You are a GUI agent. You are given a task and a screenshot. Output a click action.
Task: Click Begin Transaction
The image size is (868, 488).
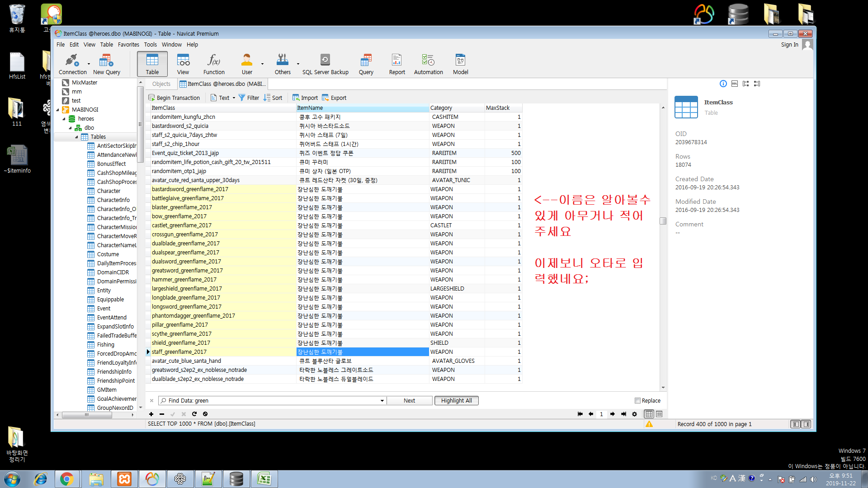tap(174, 98)
